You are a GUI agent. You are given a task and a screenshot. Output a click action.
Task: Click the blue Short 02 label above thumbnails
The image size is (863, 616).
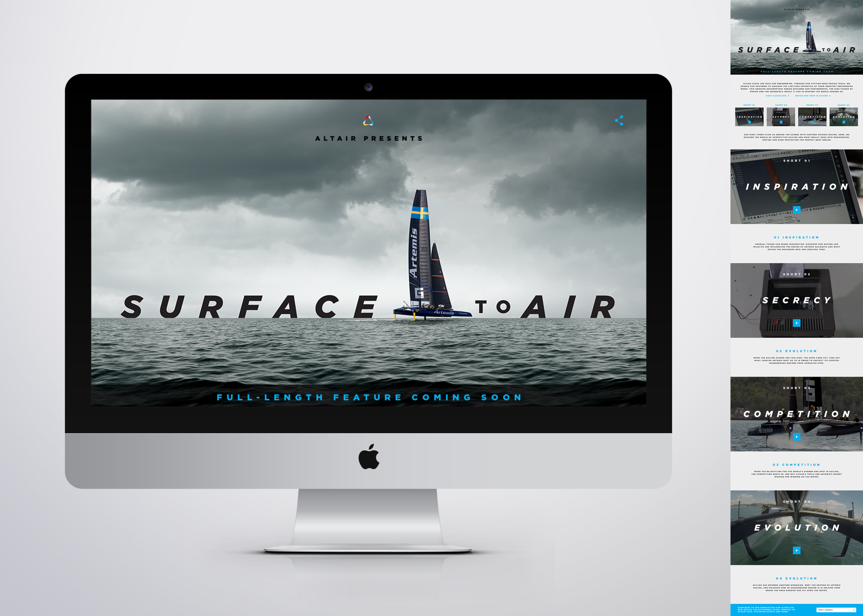click(781, 105)
